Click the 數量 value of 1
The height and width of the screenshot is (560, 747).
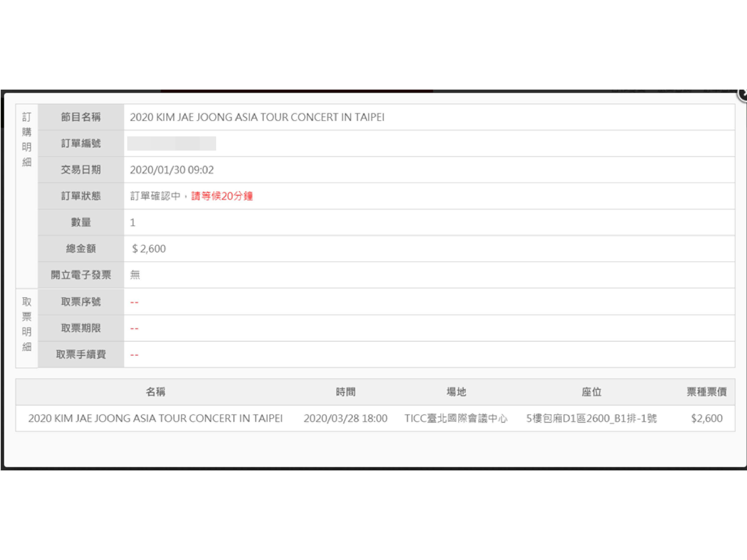tap(133, 223)
